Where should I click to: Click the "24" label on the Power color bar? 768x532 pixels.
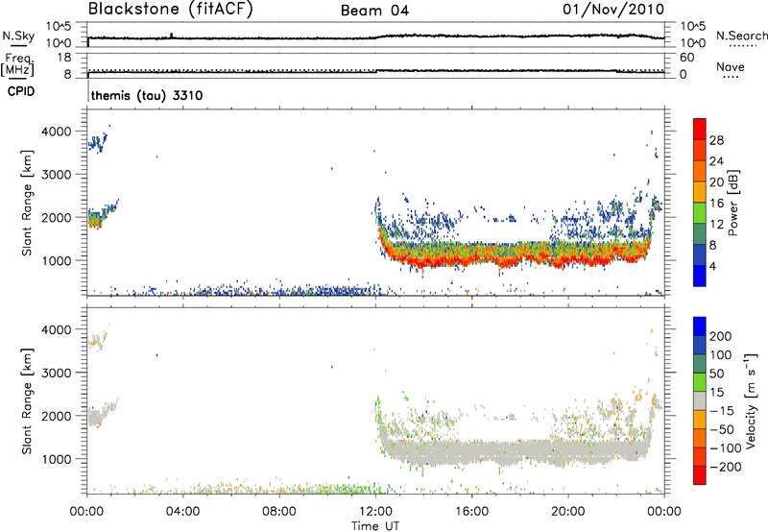716,161
